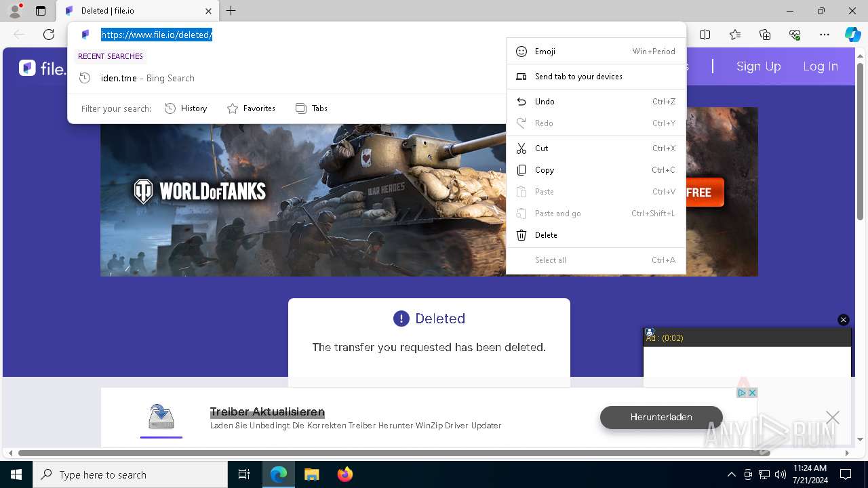Open the Edge profile icon
This screenshot has width=868, height=488.
(14, 11)
